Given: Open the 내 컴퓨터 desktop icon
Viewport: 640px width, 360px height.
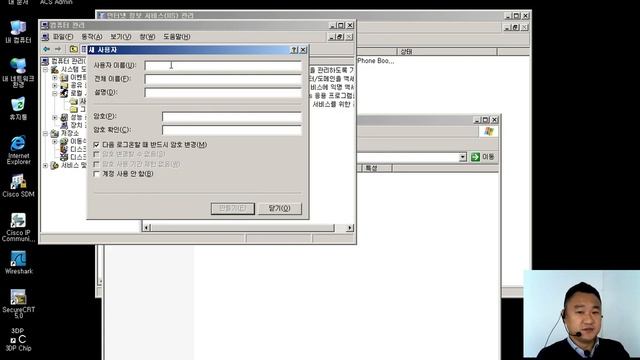Looking at the screenshot, I should (18, 31).
